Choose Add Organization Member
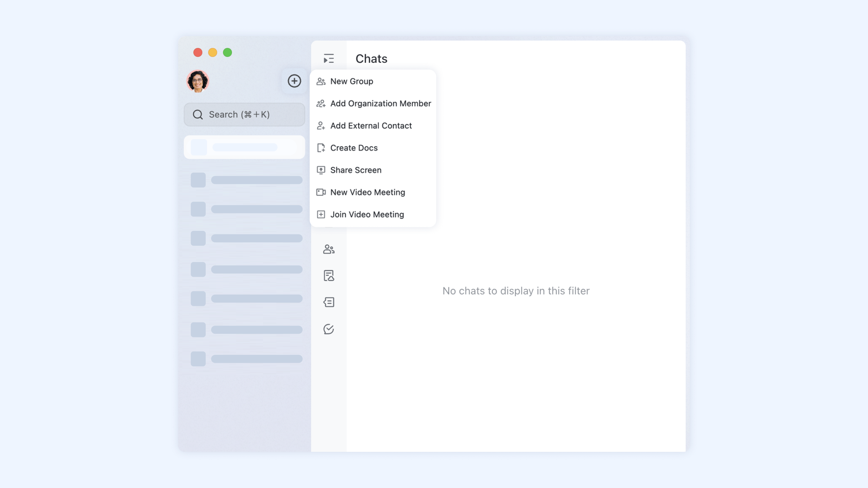Image resolution: width=868 pixels, height=488 pixels. [381, 103]
